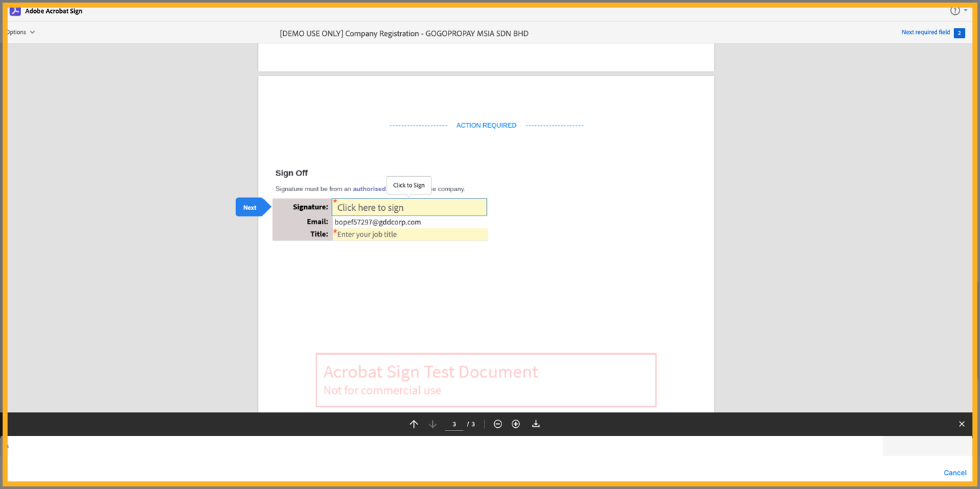Image resolution: width=980 pixels, height=489 pixels.
Task: Click the Adobe Acrobat Sign logo
Action: pyautogui.click(x=16, y=10)
